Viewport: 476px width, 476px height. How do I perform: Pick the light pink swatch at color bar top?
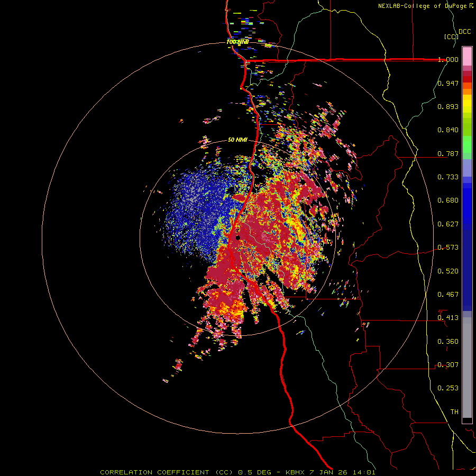(x=467, y=56)
